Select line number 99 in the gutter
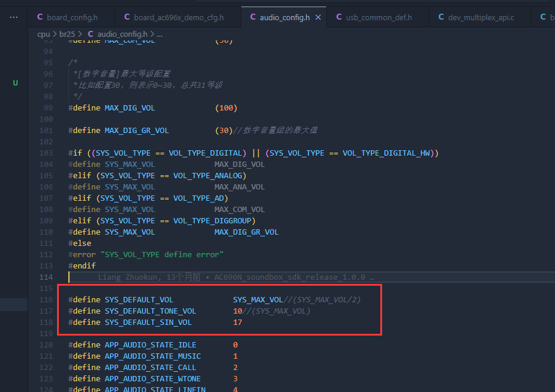555x392 pixels. tap(48, 108)
